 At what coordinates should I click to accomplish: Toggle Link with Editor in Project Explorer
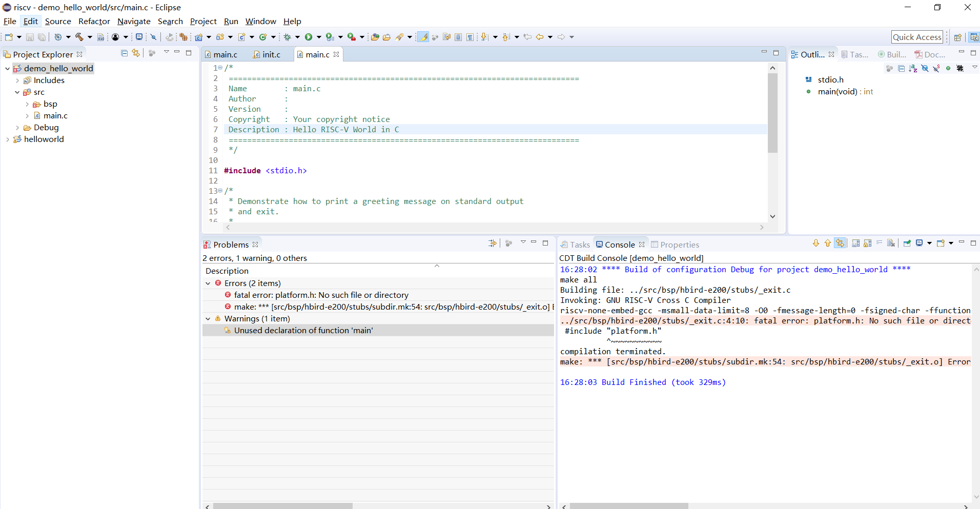(x=136, y=53)
